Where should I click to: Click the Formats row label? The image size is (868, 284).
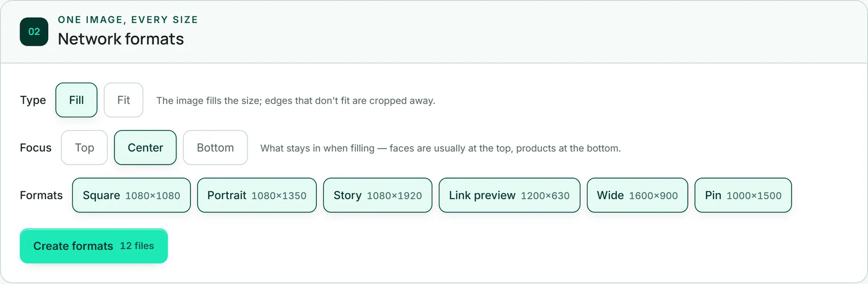[x=41, y=195]
